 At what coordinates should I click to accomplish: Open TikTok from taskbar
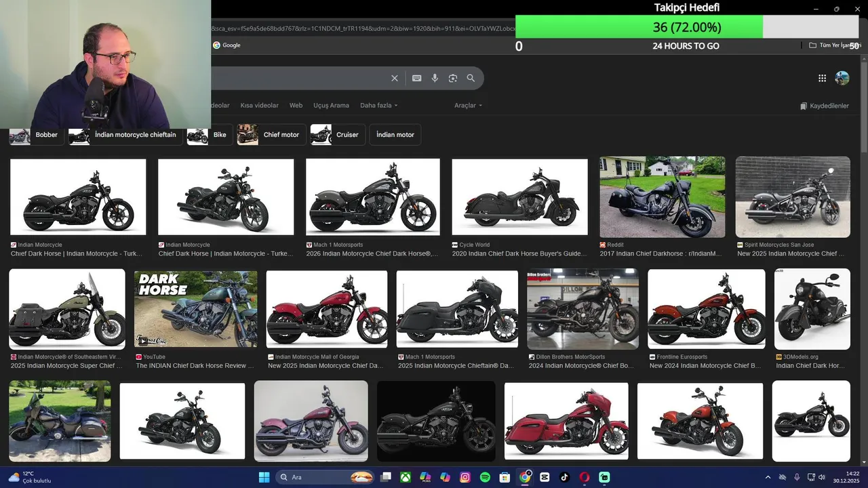pos(564,477)
